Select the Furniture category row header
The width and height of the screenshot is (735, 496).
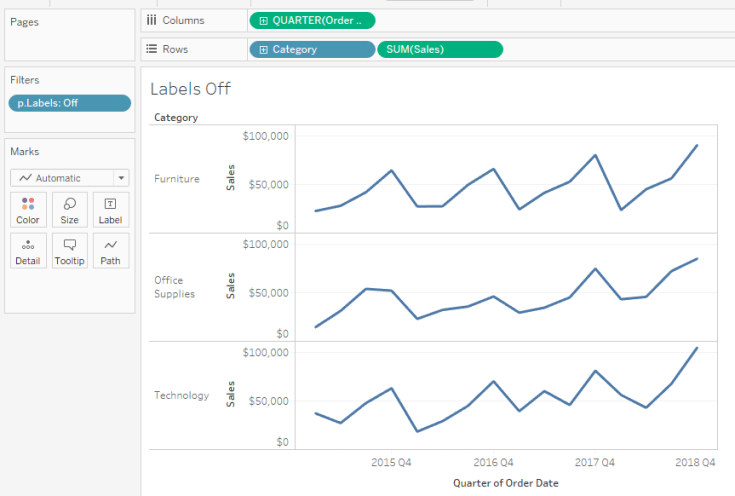point(177,179)
